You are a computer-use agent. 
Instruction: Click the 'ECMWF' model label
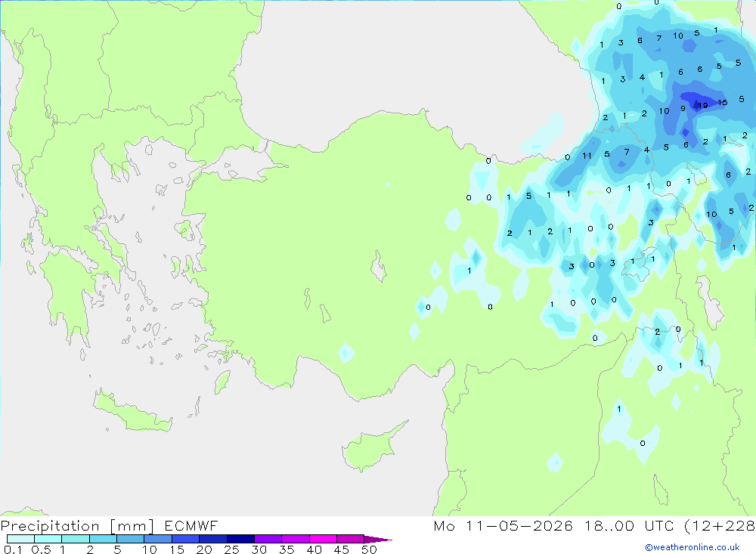click(191, 525)
